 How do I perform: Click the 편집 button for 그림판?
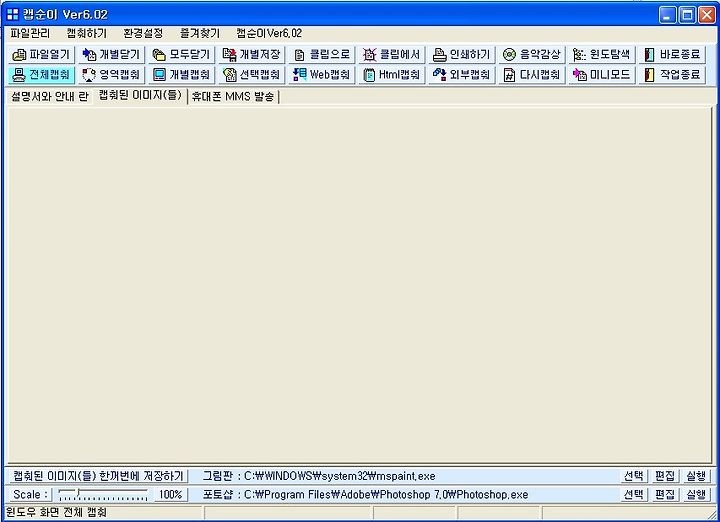[x=665, y=476]
